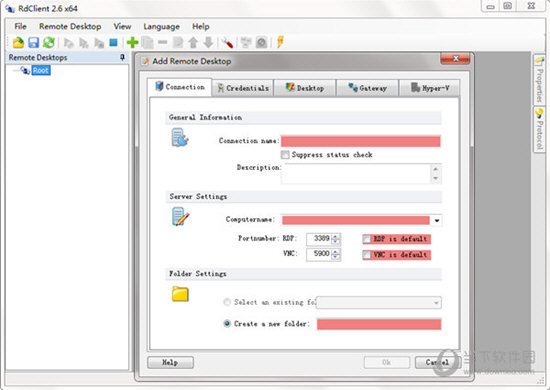The image size is (550, 390).
Task: Open the Language menu
Action: (161, 26)
